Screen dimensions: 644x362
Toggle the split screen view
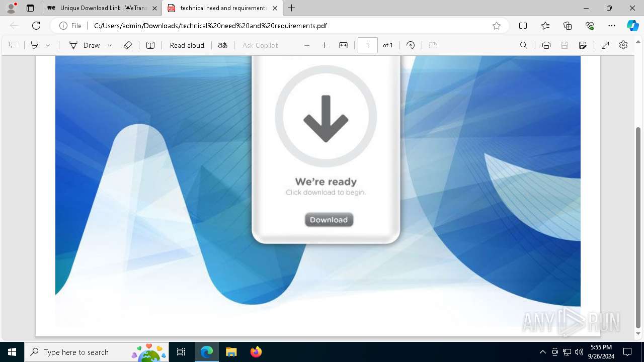[x=523, y=26]
